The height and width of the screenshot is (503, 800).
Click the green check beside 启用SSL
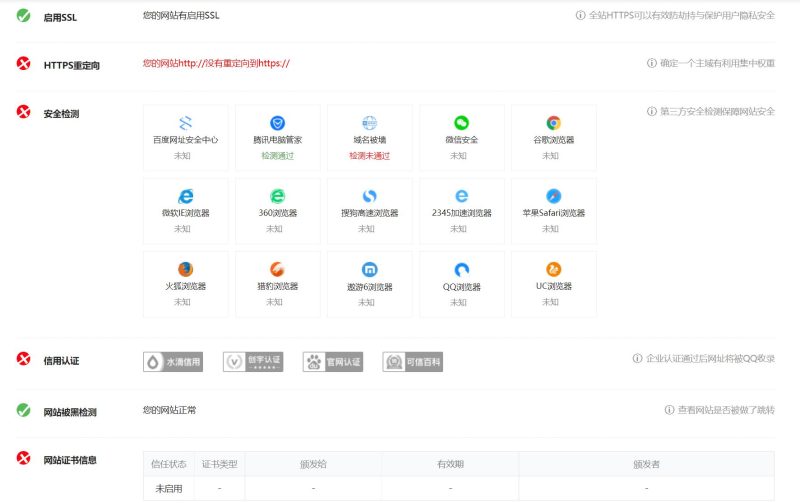pyautogui.click(x=23, y=15)
